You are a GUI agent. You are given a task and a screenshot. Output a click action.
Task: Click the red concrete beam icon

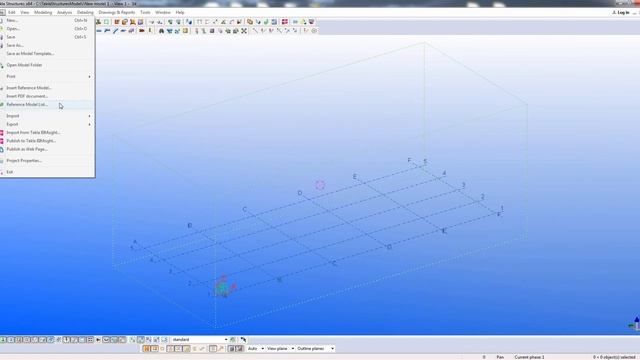point(142,31)
